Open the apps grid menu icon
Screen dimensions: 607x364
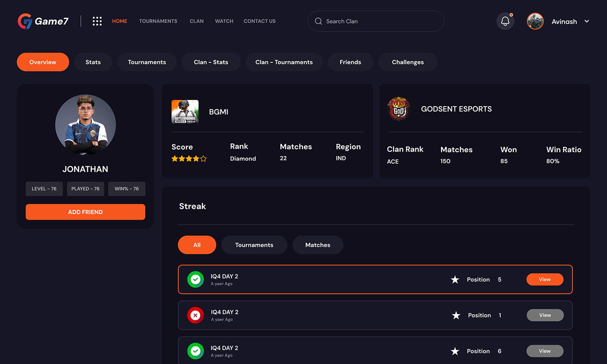tap(97, 21)
